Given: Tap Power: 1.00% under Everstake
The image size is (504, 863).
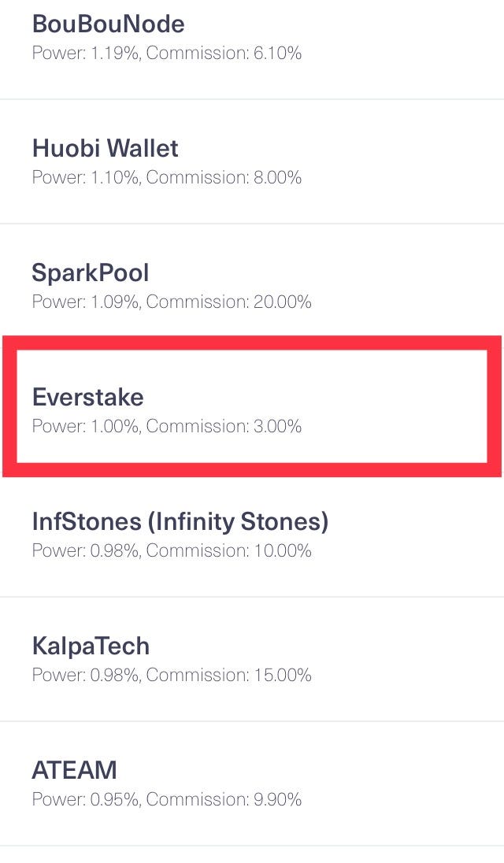Looking at the screenshot, I should [x=85, y=427].
